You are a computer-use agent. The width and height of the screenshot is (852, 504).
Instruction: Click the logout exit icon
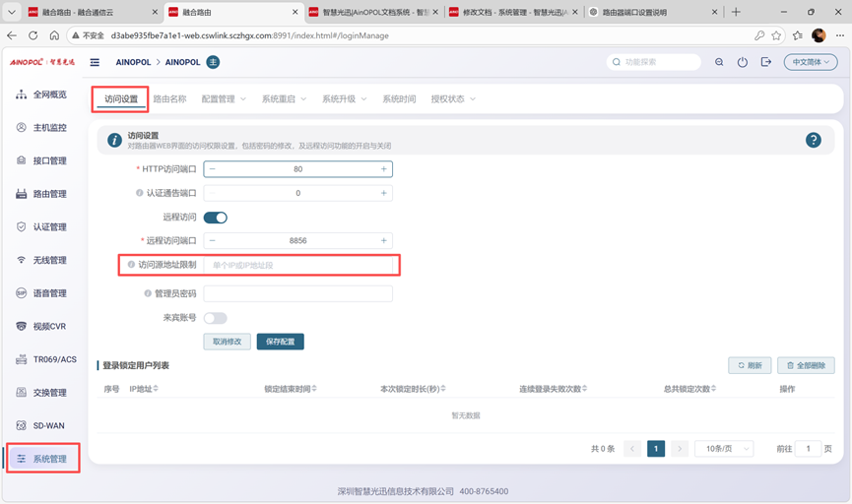pos(766,62)
